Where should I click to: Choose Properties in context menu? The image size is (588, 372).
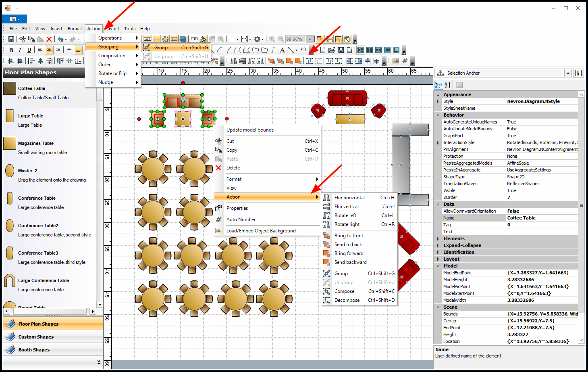(x=267, y=208)
